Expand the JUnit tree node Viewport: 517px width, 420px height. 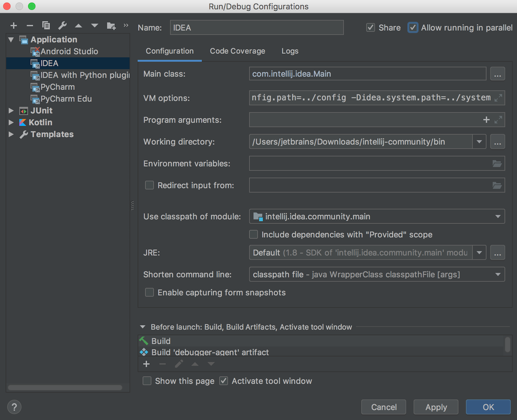point(11,111)
